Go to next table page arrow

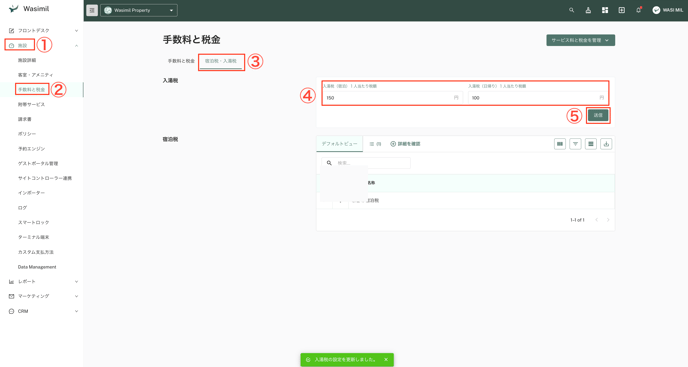tap(608, 220)
